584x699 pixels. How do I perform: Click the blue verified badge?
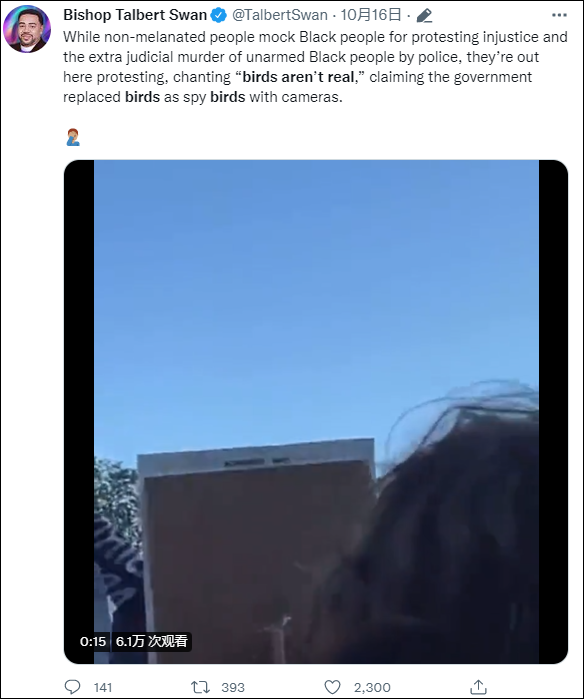click(218, 15)
